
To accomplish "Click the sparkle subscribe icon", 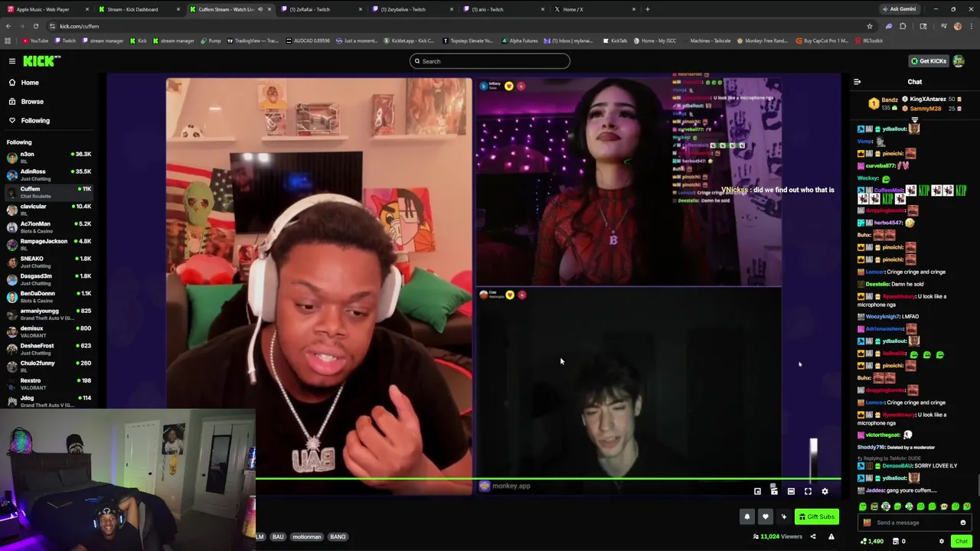I will tap(783, 517).
